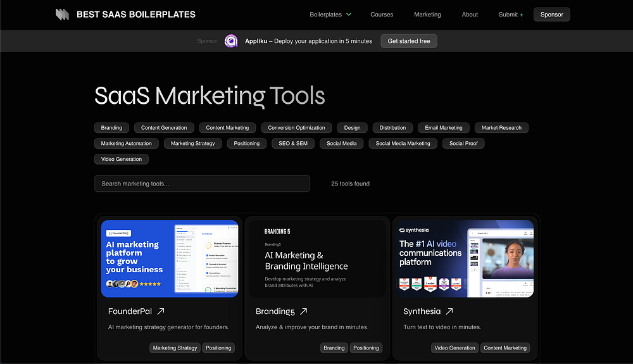Filter by Distribution category

pos(392,127)
